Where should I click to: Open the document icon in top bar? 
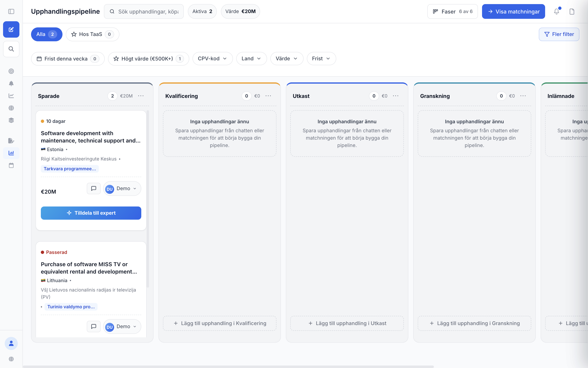point(572,11)
